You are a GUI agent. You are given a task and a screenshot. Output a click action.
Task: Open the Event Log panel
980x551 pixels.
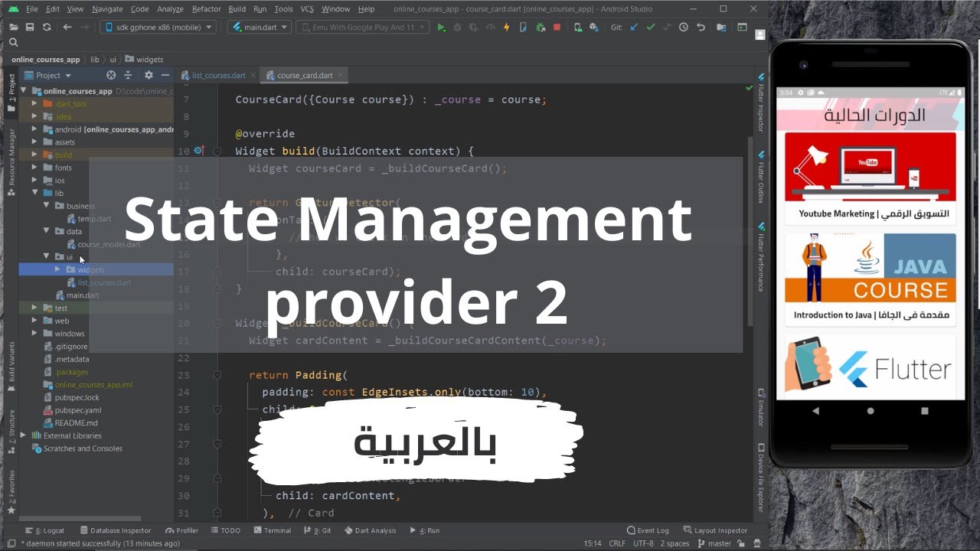(648, 530)
